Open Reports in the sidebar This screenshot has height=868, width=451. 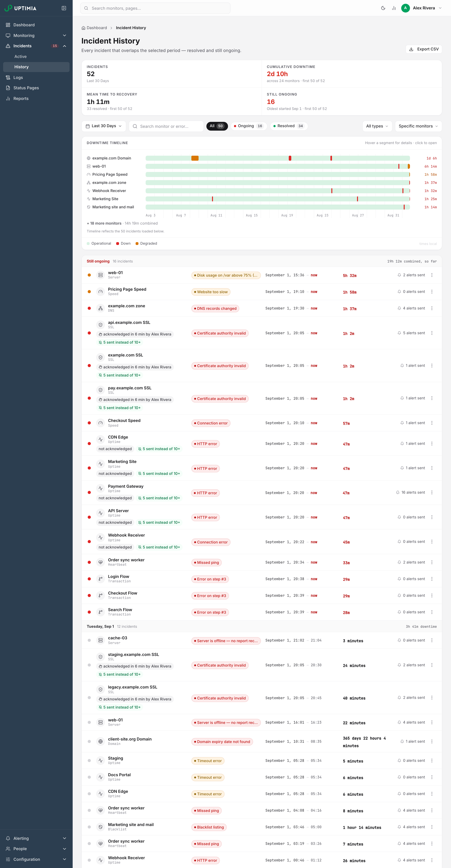(x=36, y=98)
